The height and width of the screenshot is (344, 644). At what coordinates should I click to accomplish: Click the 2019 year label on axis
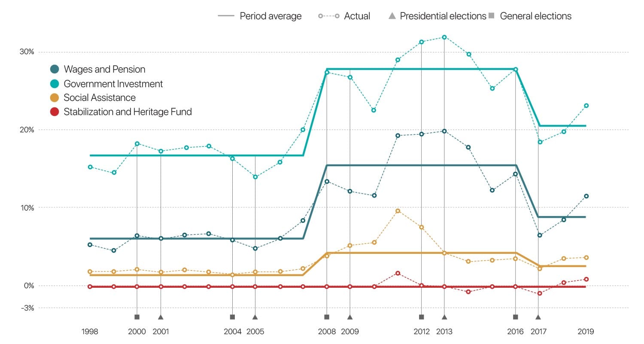pos(586,332)
